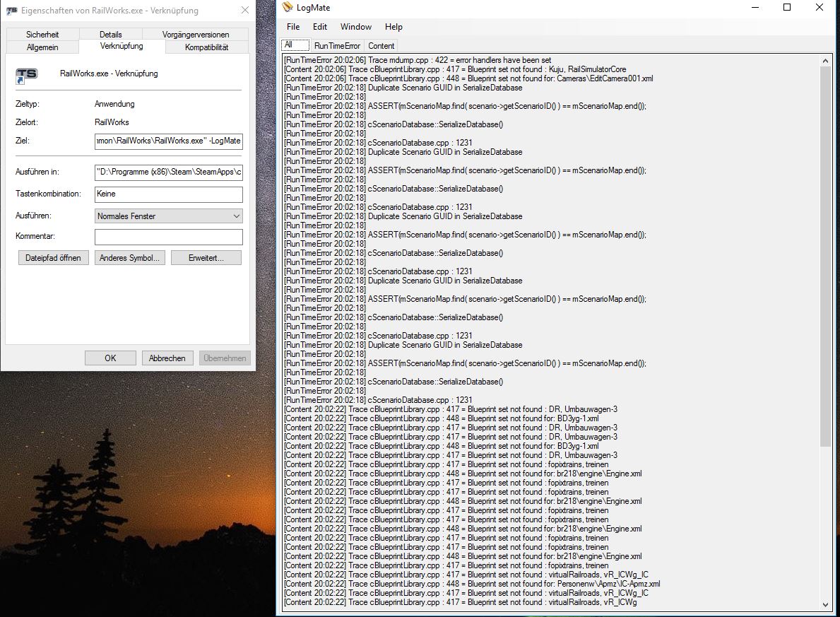Open the Edit menu in LogMate
Screen dimensions: 840x617
point(320,27)
